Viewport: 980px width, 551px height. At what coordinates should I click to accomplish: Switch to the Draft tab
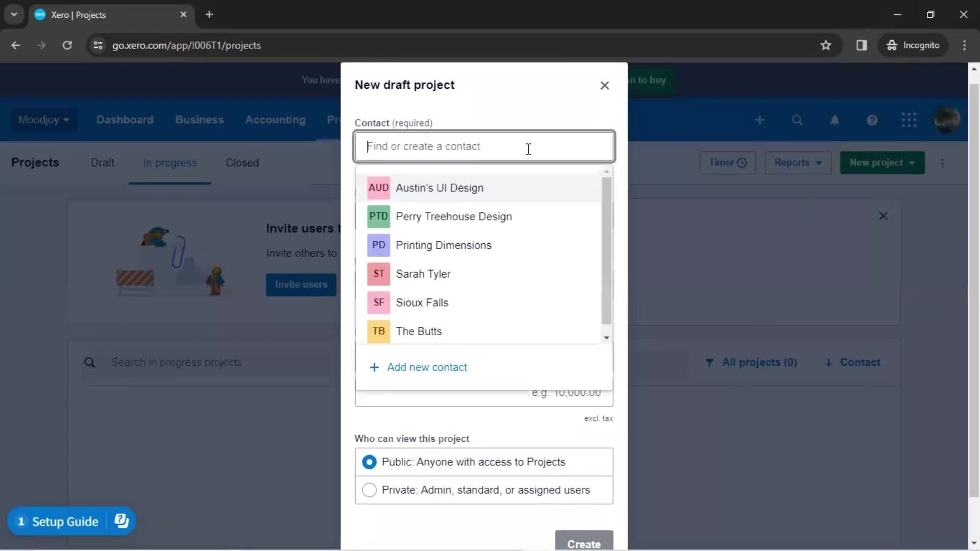click(x=103, y=163)
